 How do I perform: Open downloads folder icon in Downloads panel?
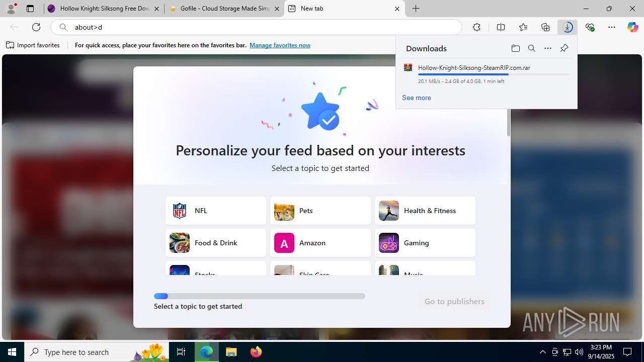point(515,48)
